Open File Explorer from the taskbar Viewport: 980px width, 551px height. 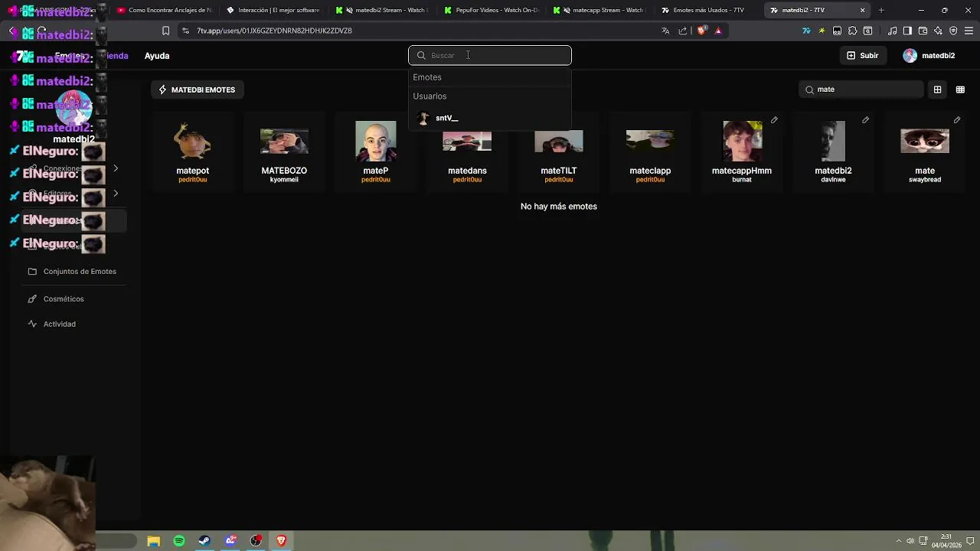[x=153, y=541]
